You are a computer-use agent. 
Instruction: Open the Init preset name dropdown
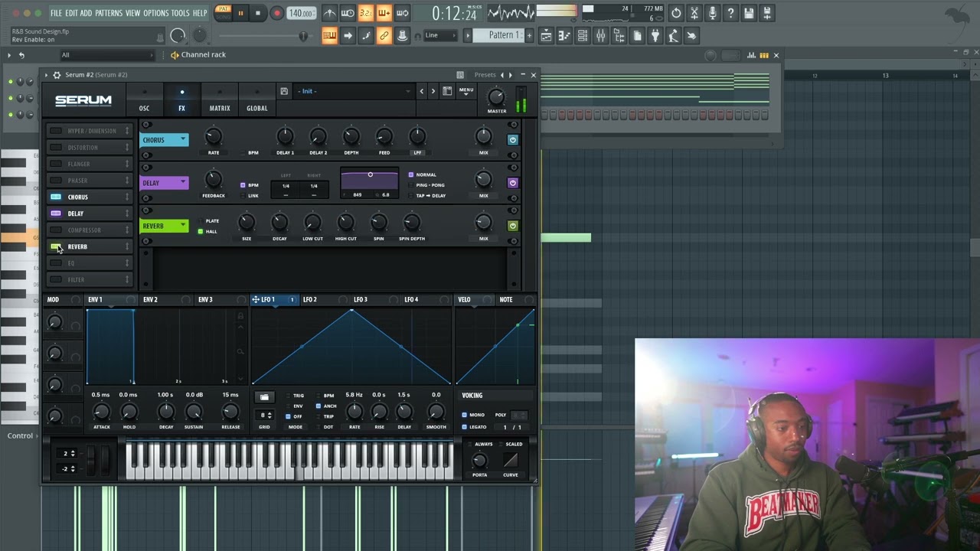click(354, 91)
